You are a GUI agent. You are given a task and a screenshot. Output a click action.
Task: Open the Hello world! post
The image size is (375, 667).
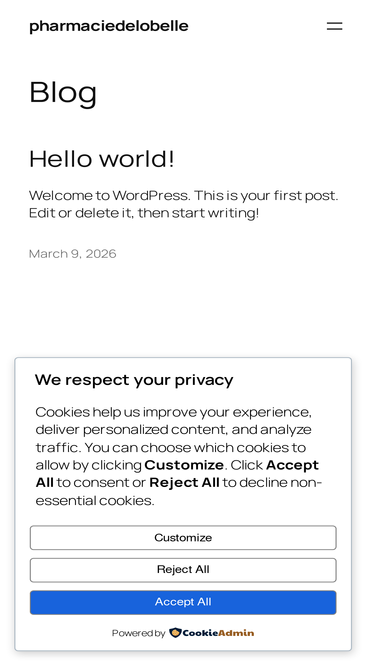102,159
